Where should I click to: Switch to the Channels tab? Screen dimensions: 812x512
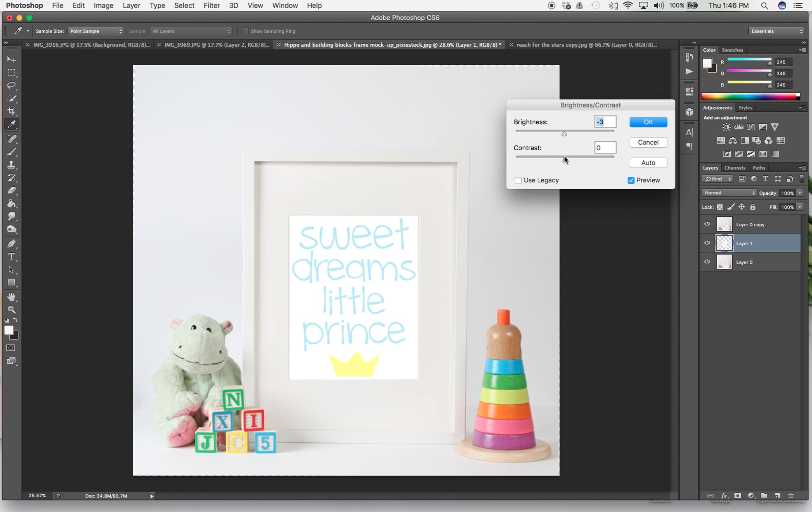click(735, 168)
